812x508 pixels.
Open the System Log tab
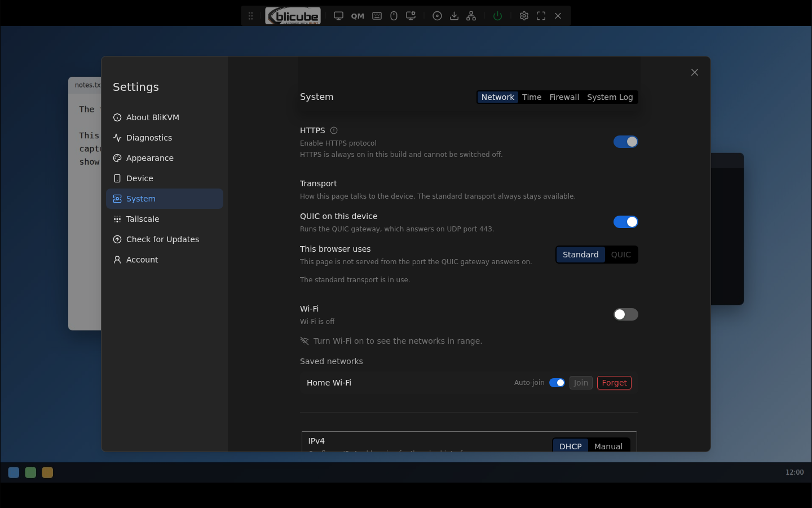[x=610, y=97]
